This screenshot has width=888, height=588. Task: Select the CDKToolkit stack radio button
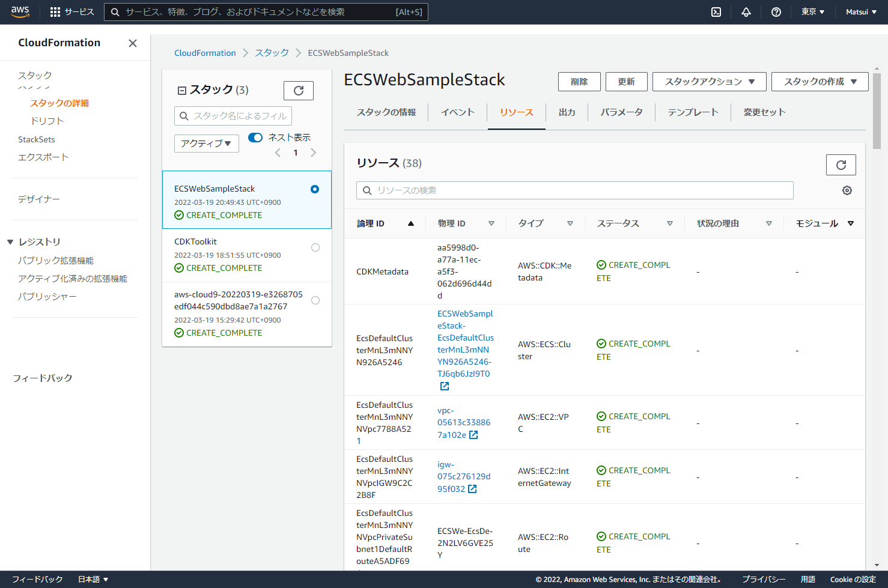[x=315, y=247]
